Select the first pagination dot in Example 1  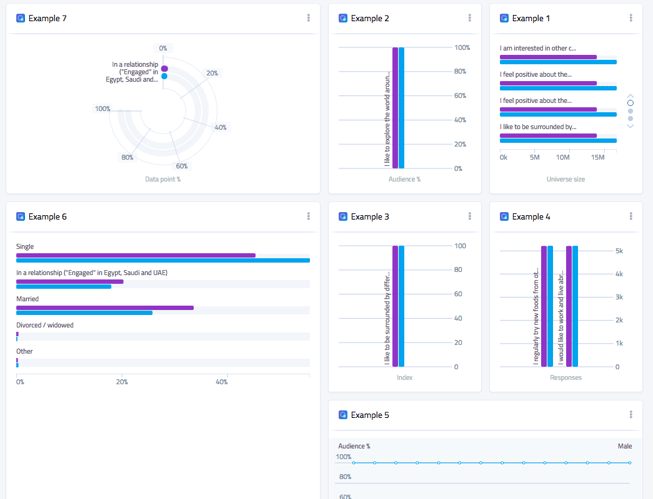(630, 103)
